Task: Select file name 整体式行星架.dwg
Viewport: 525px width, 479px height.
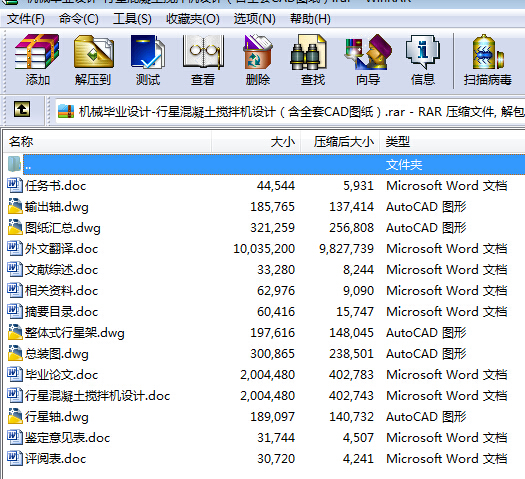Action: tap(75, 333)
